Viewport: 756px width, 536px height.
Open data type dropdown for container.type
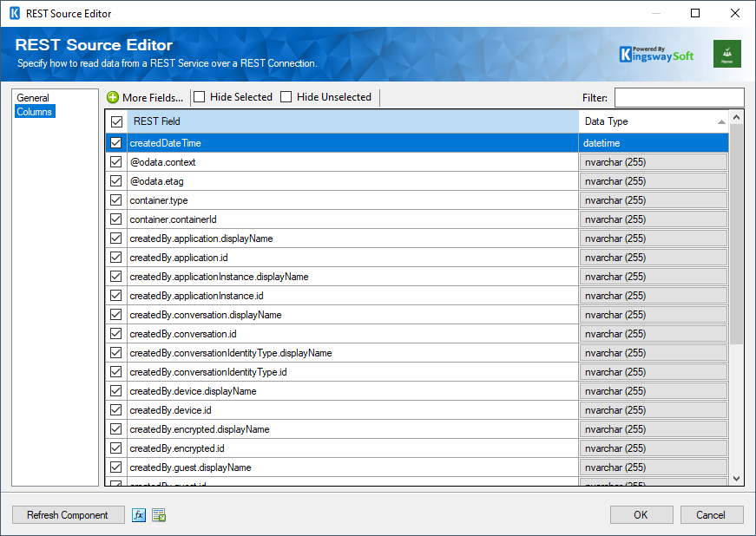click(654, 200)
